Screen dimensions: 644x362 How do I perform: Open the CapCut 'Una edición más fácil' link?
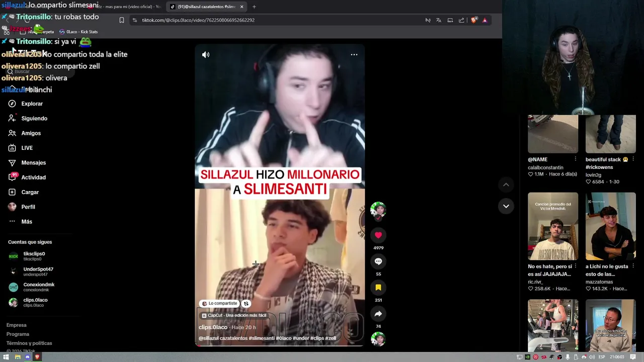point(233,315)
